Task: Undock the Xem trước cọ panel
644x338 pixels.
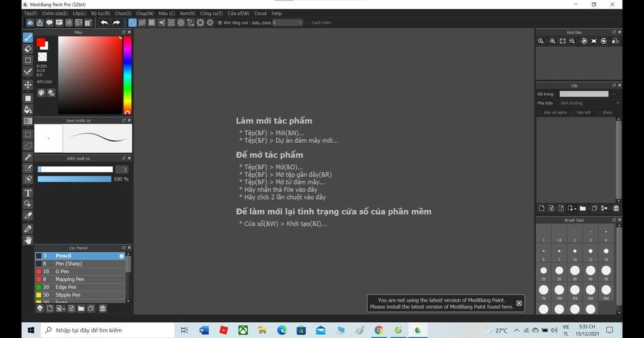Action: (124, 120)
